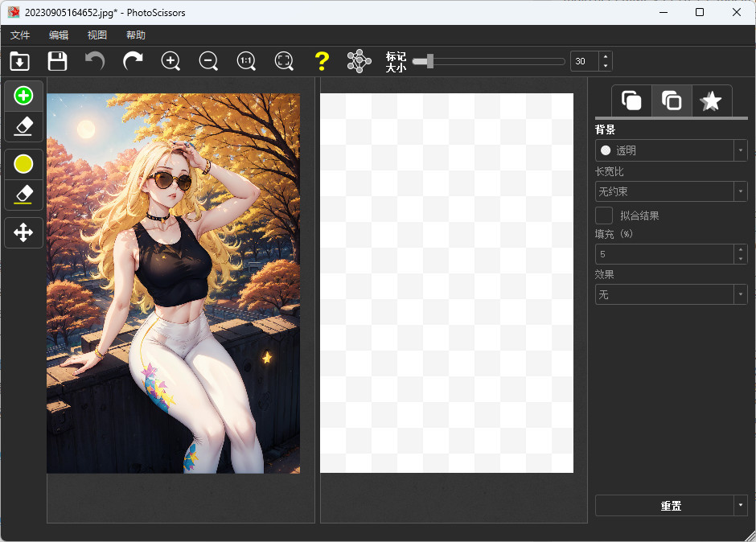Click the 填充 percentage field showing 5
This screenshot has width=756, height=542.
(x=665, y=254)
